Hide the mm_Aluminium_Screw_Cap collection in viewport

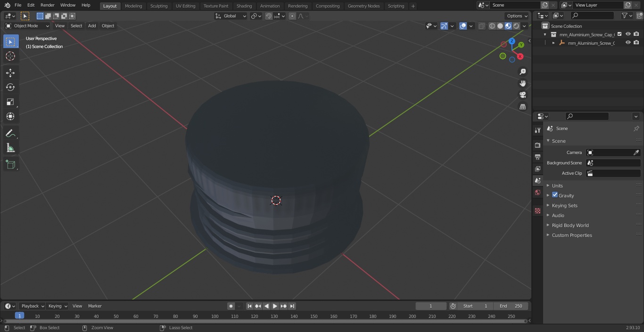point(628,34)
